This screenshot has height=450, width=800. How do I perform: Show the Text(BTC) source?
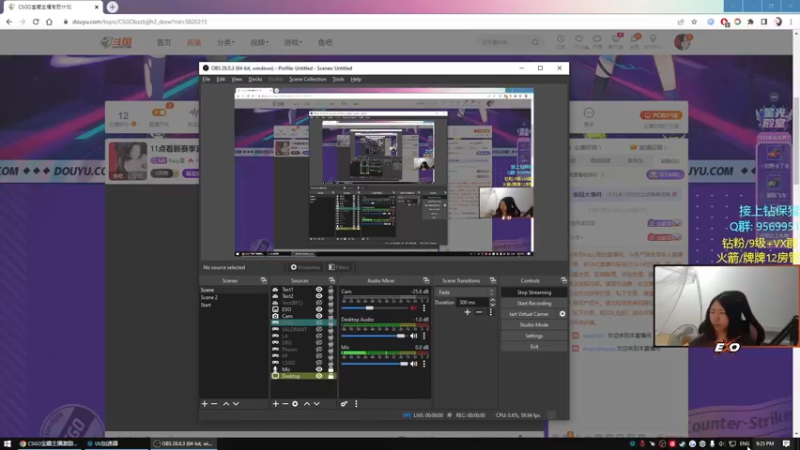[319, 303]
